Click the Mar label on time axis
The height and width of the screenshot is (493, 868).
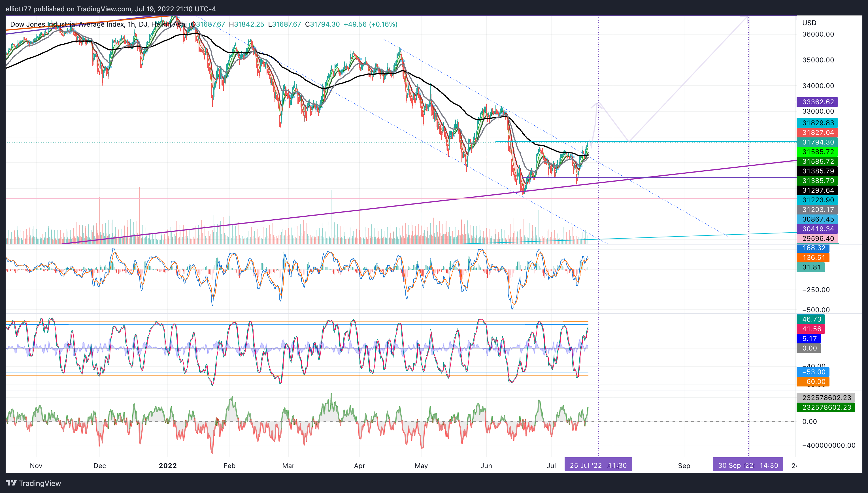(288, 466)
